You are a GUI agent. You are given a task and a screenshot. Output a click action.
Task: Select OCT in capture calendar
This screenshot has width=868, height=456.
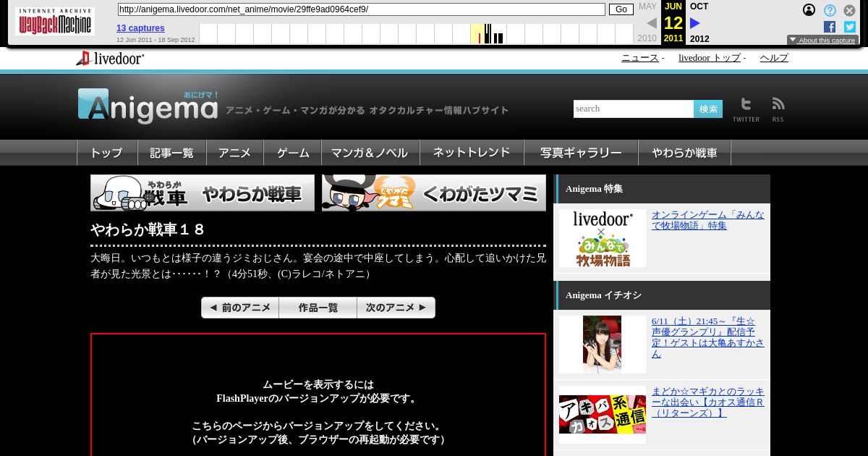(x=699, y=7)
